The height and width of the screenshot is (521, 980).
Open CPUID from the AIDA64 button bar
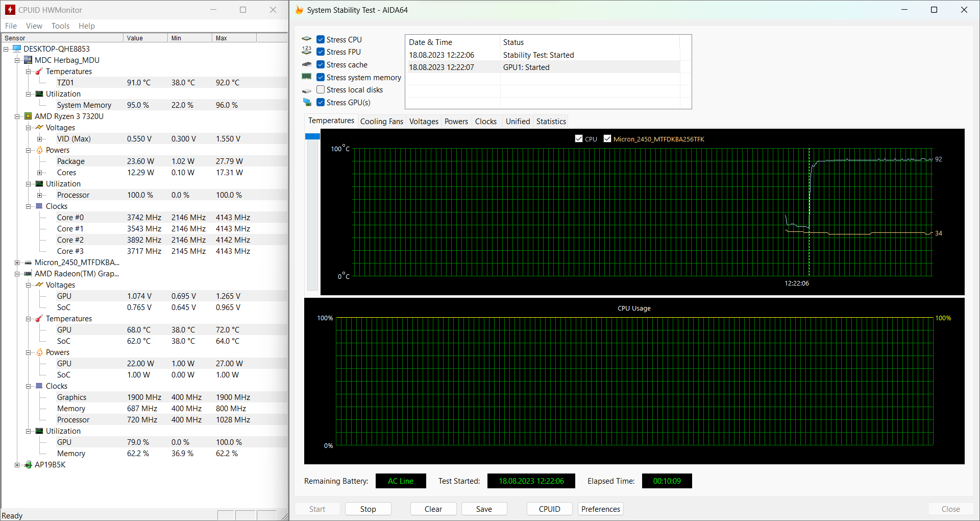coord(550,509)
